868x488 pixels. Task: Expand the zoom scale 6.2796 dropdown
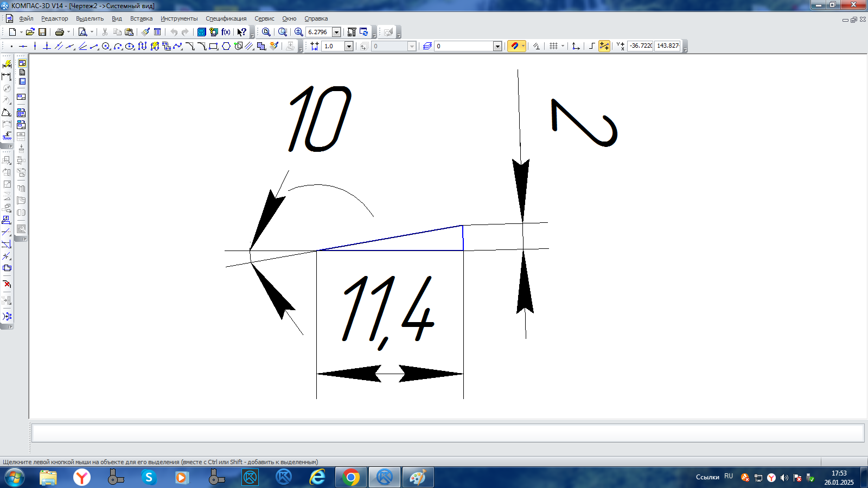pos(336,32)
